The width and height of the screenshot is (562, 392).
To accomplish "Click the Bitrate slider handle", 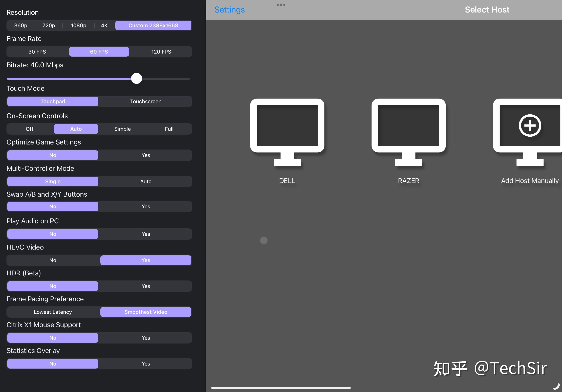I will (x=137, y=78).
